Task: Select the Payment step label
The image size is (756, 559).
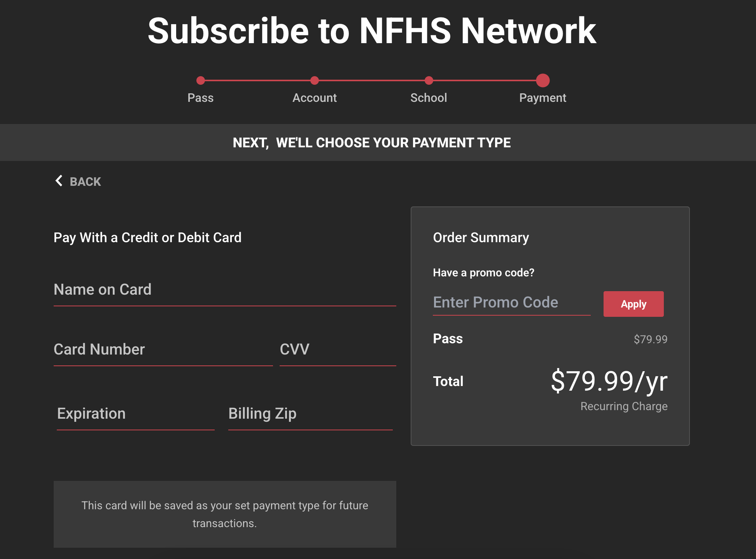Action: tap(543, 98)
